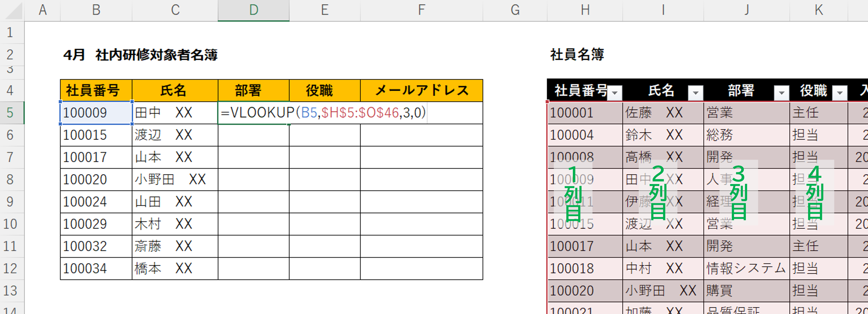This screenshot has height=314, width=868.
Task: Select column F header
Action: (x=421, y=10)
